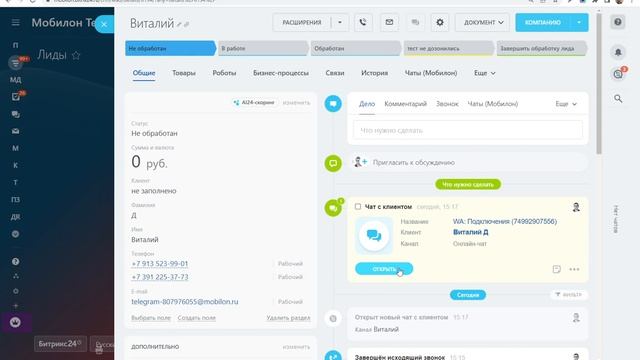Open the chat bubbles icon in left sidebar
The image size is (640, 360).
click(x=16, y=114)
